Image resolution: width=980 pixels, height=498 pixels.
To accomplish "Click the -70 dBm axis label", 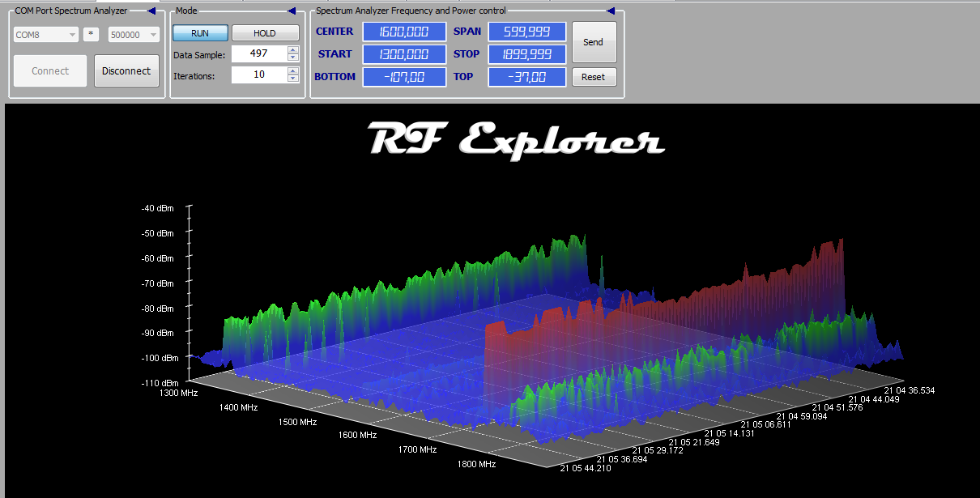I will coord(157,283).
